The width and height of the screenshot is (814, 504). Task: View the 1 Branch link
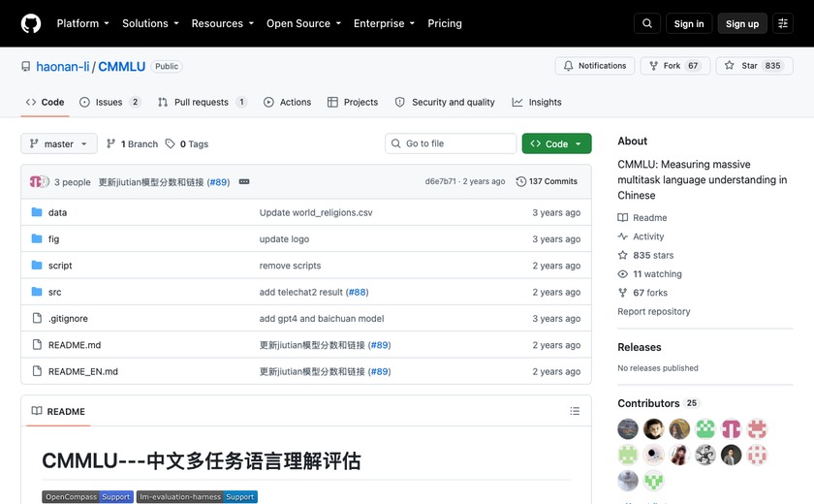[133, 143]
